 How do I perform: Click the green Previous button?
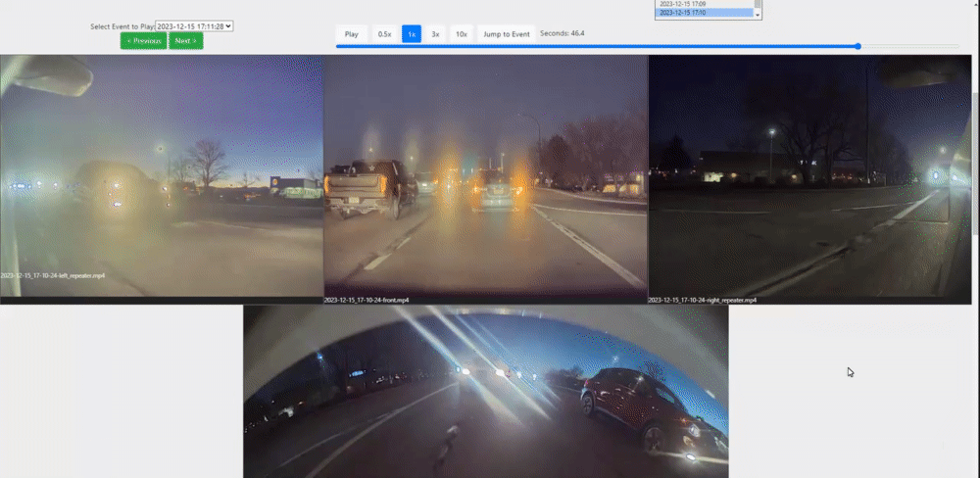pyautogui.click(x=144, y=41)
